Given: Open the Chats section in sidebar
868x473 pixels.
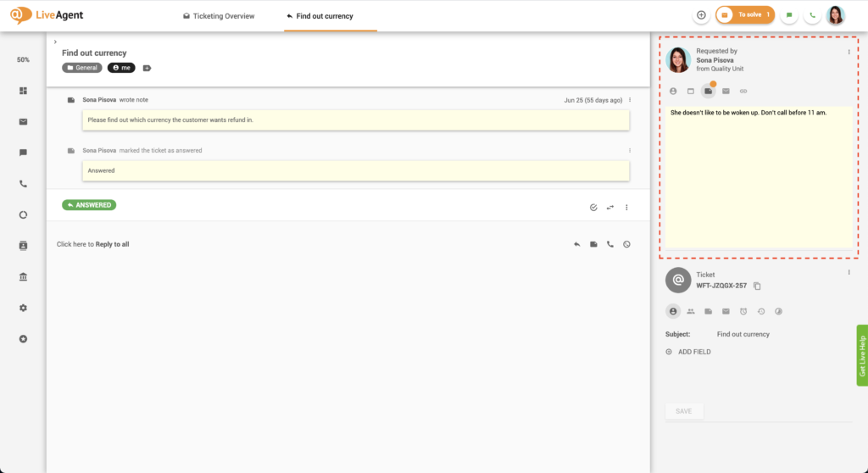Looking at the screenshot, I should pos(23,153).
